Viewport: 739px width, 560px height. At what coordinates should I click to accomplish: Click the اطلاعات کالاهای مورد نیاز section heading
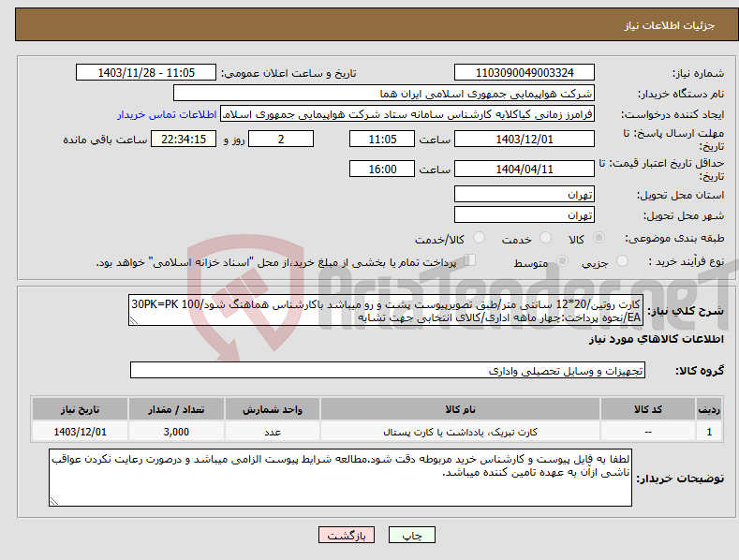[x=656, y=339]
